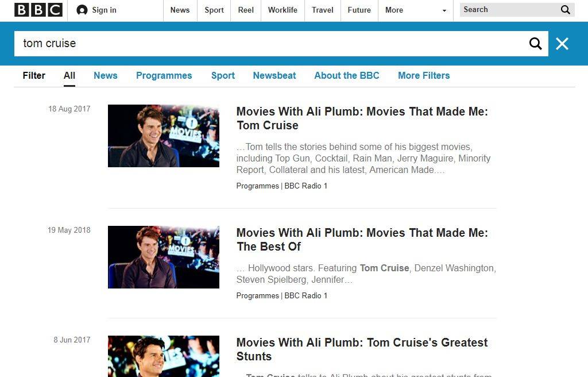Click 'Programmes | BBC Radio 1' under Best Of result
This screenshot has width=588, height=377.
281,295
